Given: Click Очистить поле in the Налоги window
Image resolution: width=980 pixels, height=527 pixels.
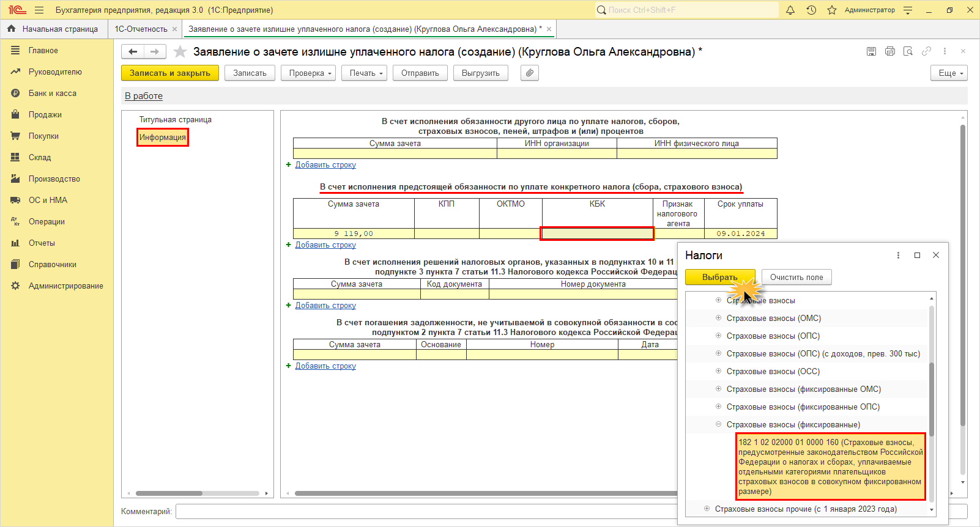Looking at the screenshot, I should point(796,277).
